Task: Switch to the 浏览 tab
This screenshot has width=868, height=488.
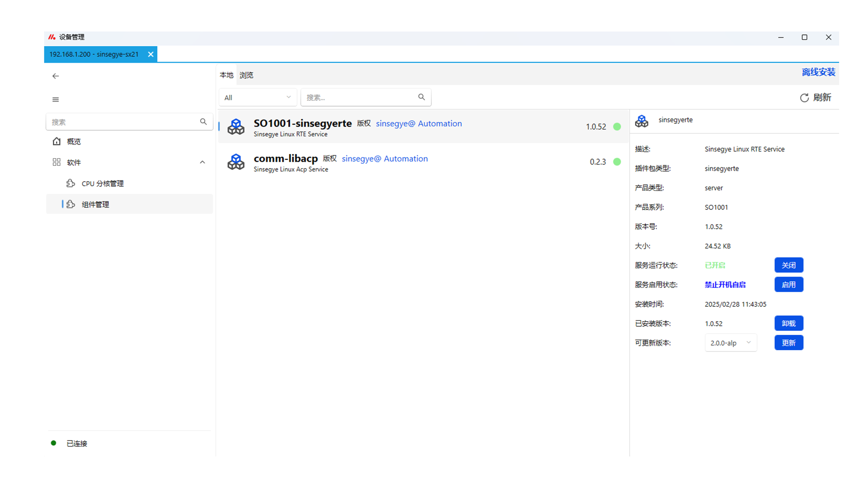Action: point(246,75)
